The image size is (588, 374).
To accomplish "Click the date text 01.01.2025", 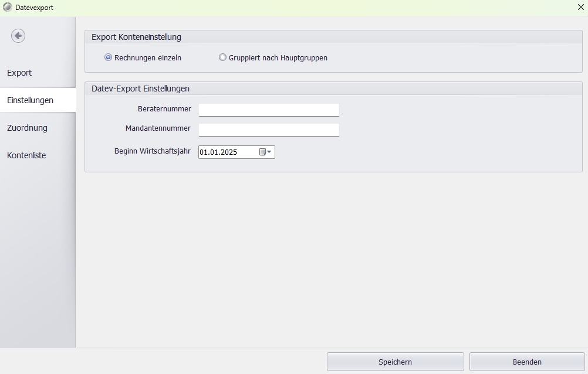I will [x=218, y=152].
